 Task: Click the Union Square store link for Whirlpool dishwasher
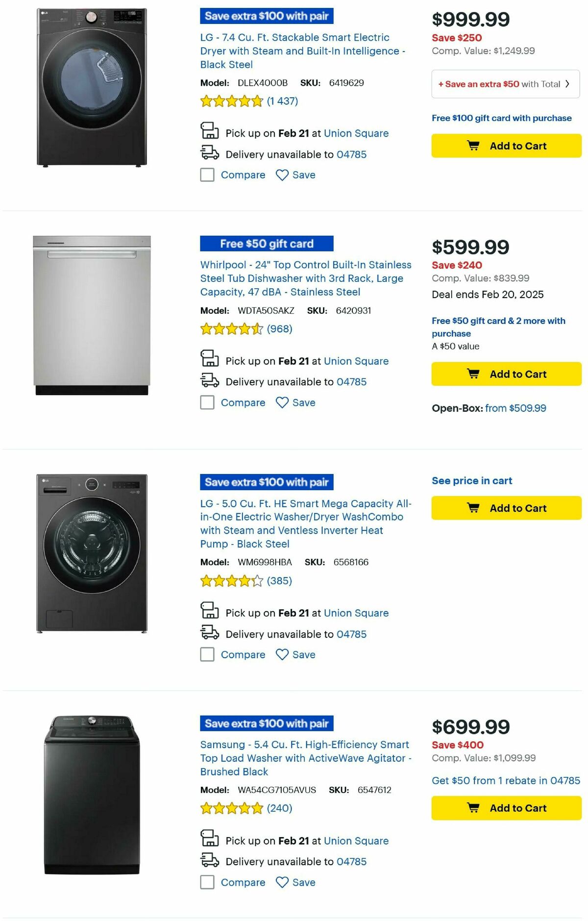click(x=356, y=361)
